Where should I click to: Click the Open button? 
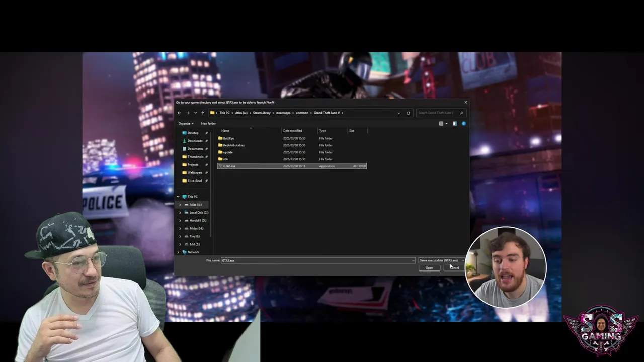tap(429, 268)
